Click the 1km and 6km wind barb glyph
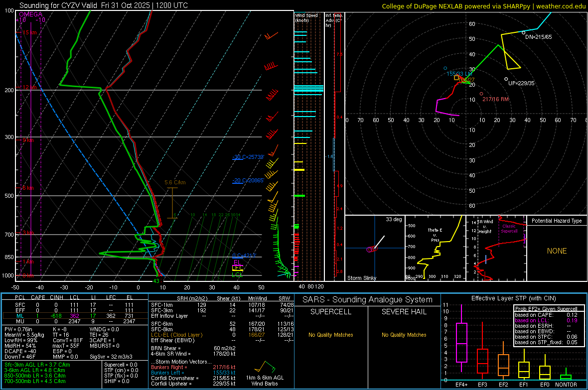Viewport: 588px width, 390px height. point(265,367)
